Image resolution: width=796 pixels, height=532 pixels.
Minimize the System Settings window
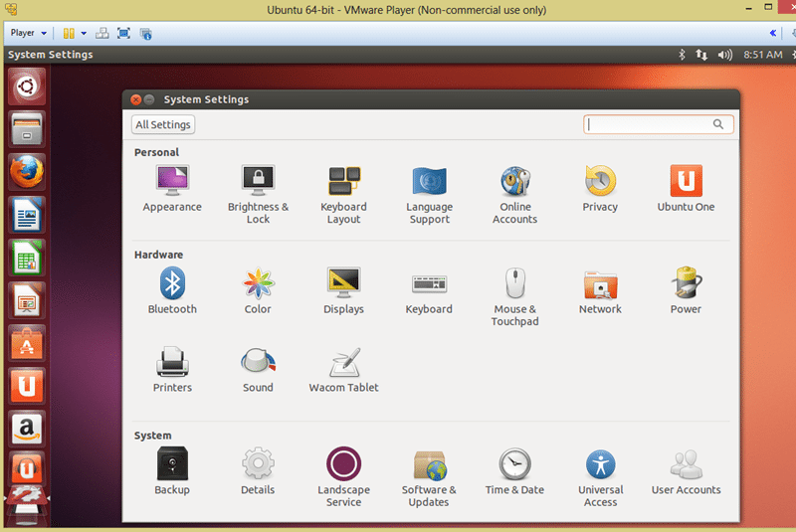click(x=149, y=99)
